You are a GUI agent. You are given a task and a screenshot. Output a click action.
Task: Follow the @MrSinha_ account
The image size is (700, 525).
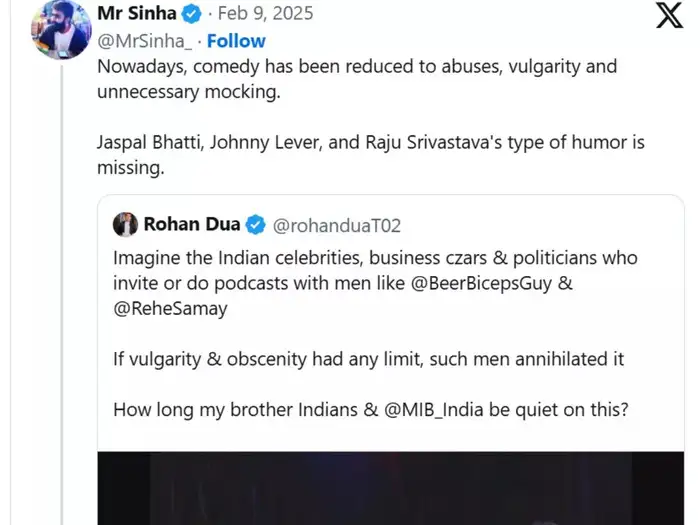pyautogui.click(x=236, y=41)
